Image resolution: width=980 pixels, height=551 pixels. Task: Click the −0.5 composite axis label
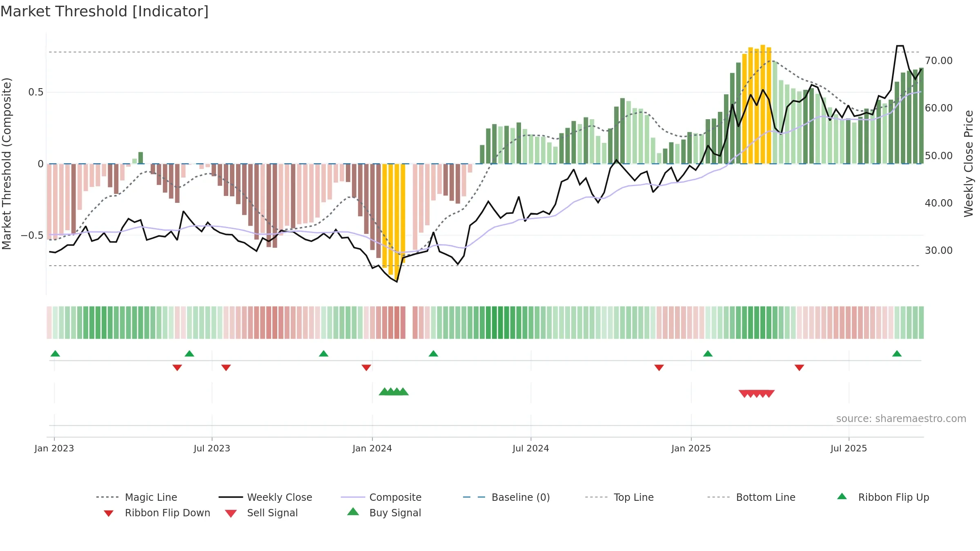tap(32, 236)
